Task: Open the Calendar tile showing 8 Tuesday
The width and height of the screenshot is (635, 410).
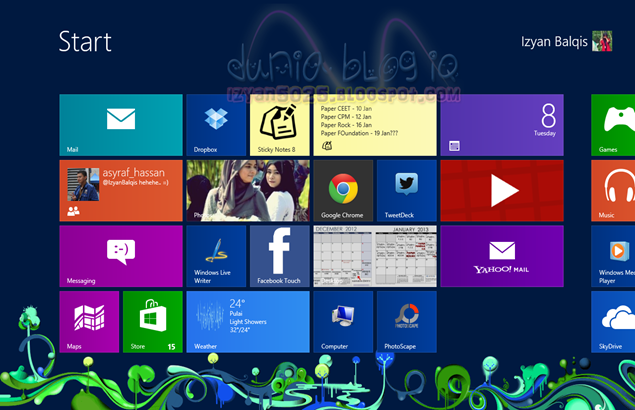Action: pyautogui.click(x=502, y=125)
